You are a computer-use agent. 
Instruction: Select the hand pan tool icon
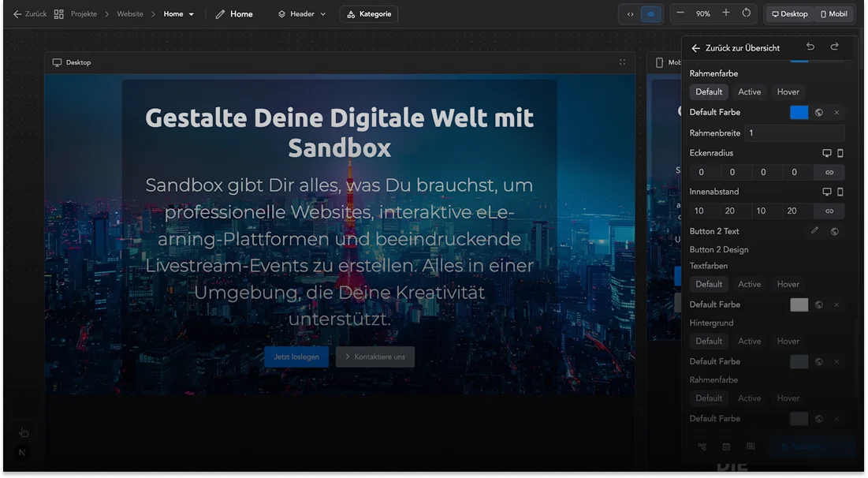[23, 432]
